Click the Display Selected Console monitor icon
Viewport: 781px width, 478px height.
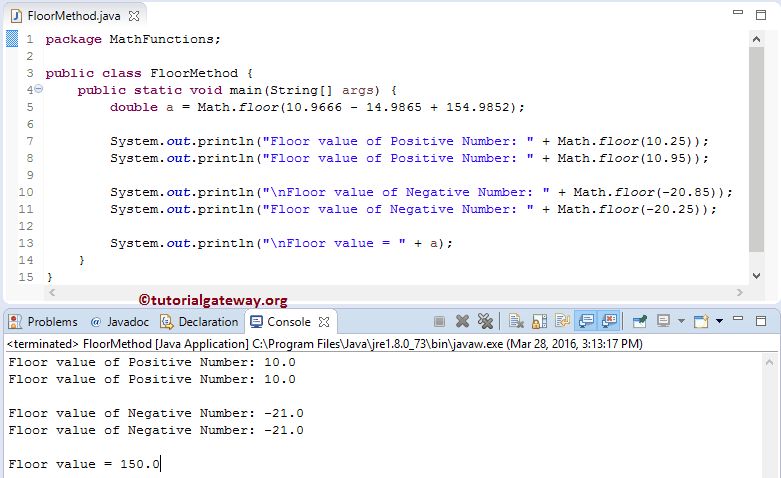click(663, 321)
